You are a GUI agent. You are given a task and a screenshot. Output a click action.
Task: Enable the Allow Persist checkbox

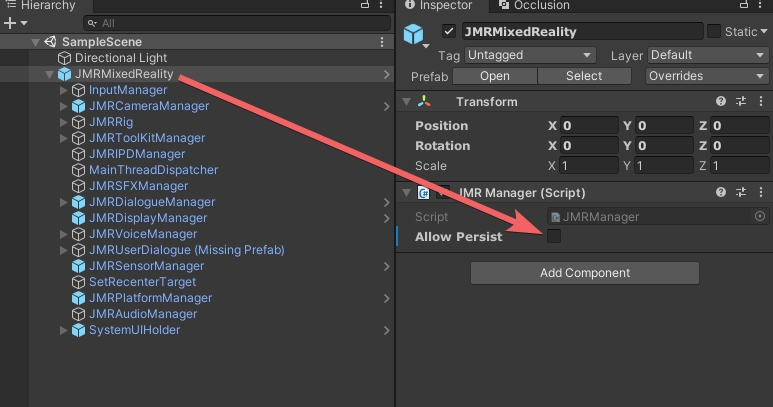[x=554, y=236]
